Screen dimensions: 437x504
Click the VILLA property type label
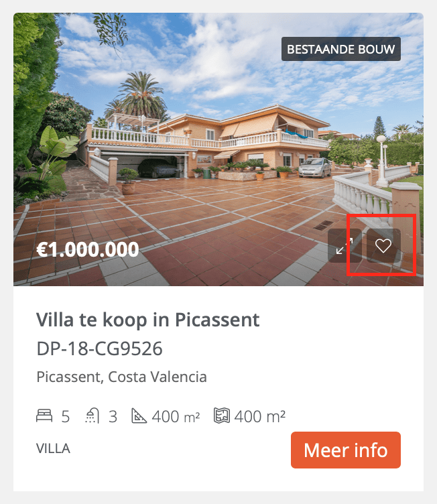pos(53,448)
